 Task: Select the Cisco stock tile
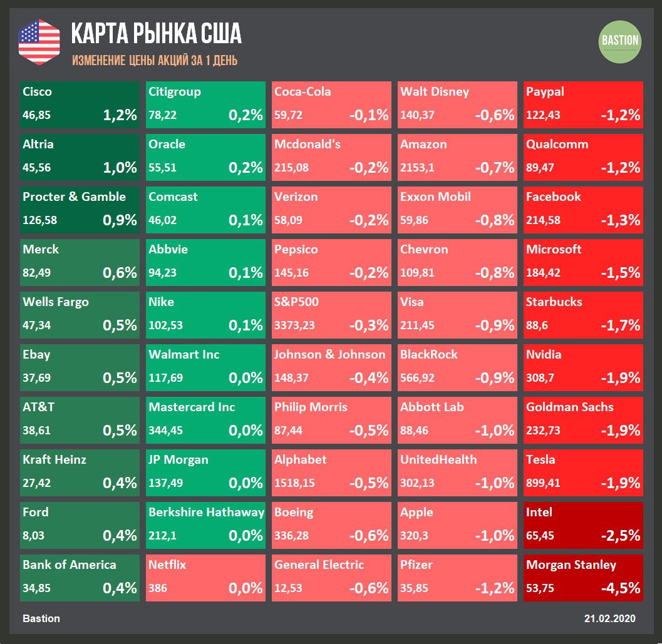pyautogui.click(x=80, y=105)
